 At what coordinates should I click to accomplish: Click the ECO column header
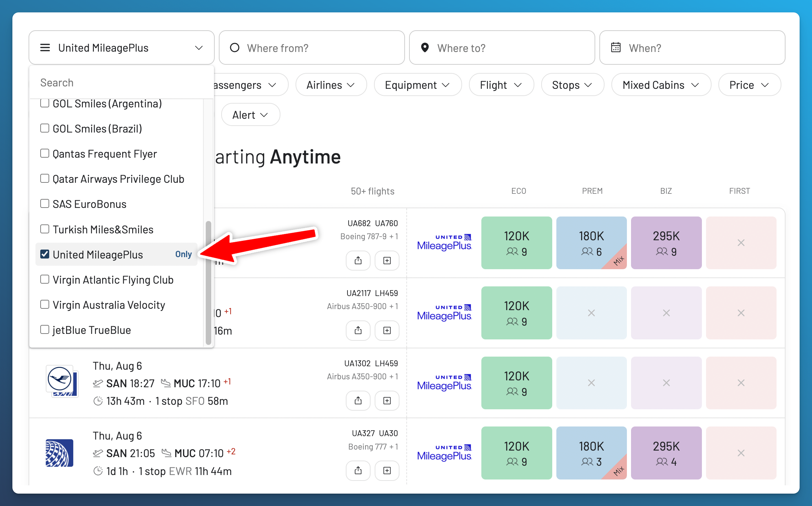click(519, 191)
